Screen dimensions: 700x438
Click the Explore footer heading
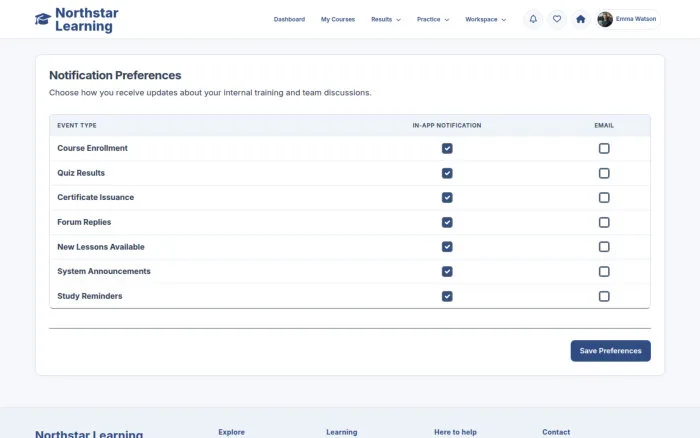[231, 432]
